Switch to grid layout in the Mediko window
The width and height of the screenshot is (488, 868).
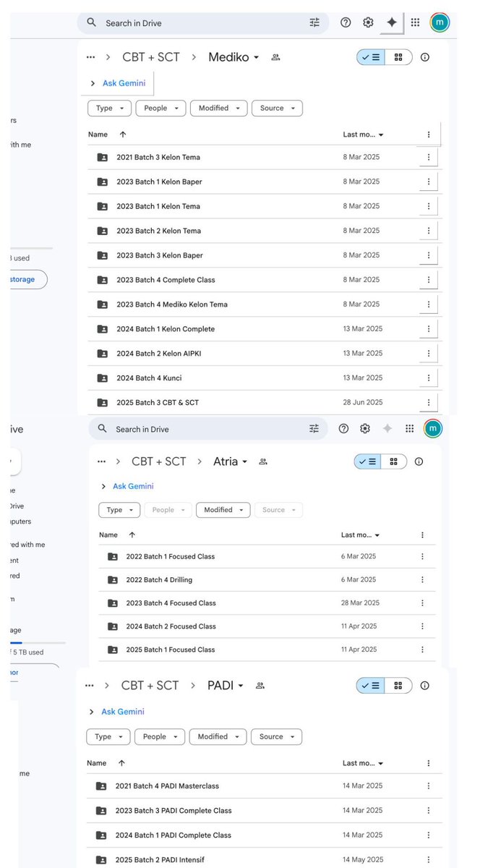398,57
